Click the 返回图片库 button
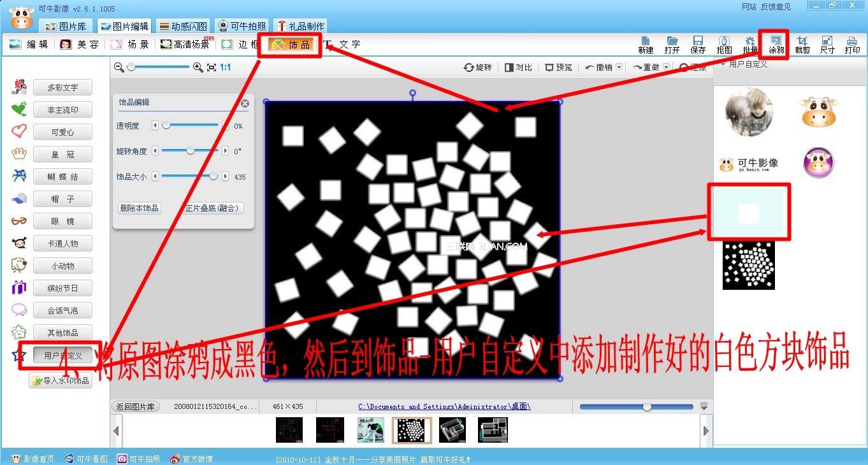Image resolution: width=868 pixels, height=465 pixels. (136, 406)
